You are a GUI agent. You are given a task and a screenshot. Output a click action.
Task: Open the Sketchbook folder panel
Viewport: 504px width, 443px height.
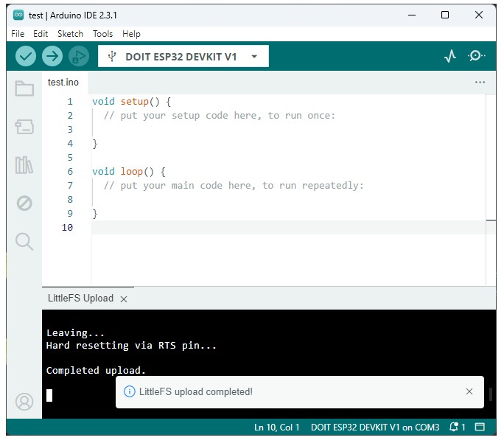click(x=24, y=89)
